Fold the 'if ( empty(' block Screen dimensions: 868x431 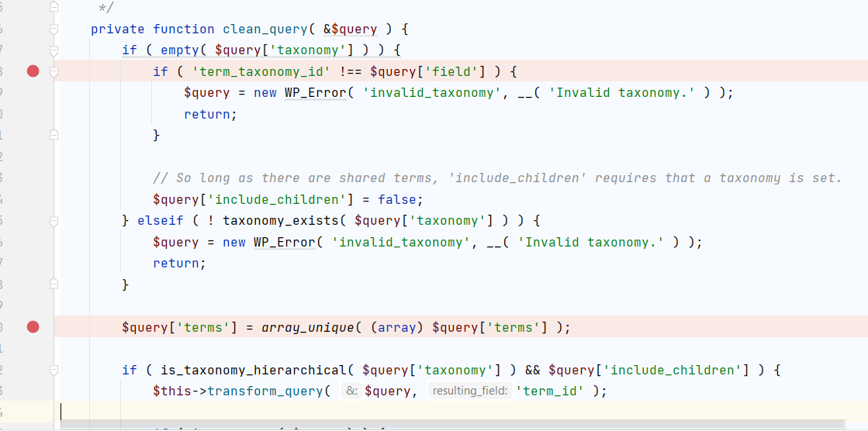(54, 50)
